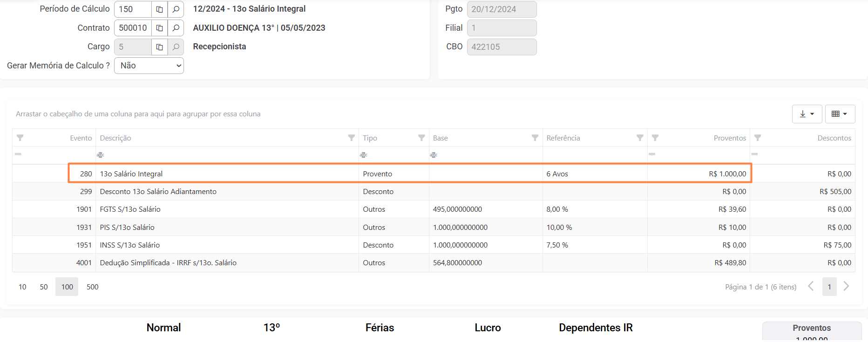Image resolution: width=868 pixels, height=342 pixels.
Task: Click the previous page arrow
Action: point(811,287)
